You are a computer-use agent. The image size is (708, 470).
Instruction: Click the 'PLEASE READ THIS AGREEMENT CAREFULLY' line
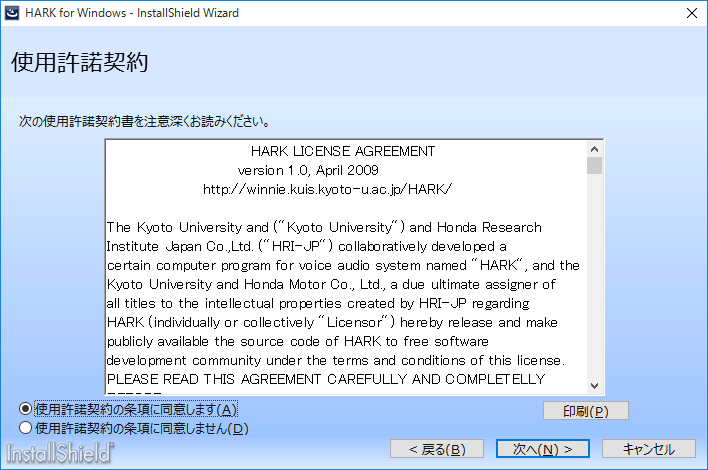coord(326,379)
